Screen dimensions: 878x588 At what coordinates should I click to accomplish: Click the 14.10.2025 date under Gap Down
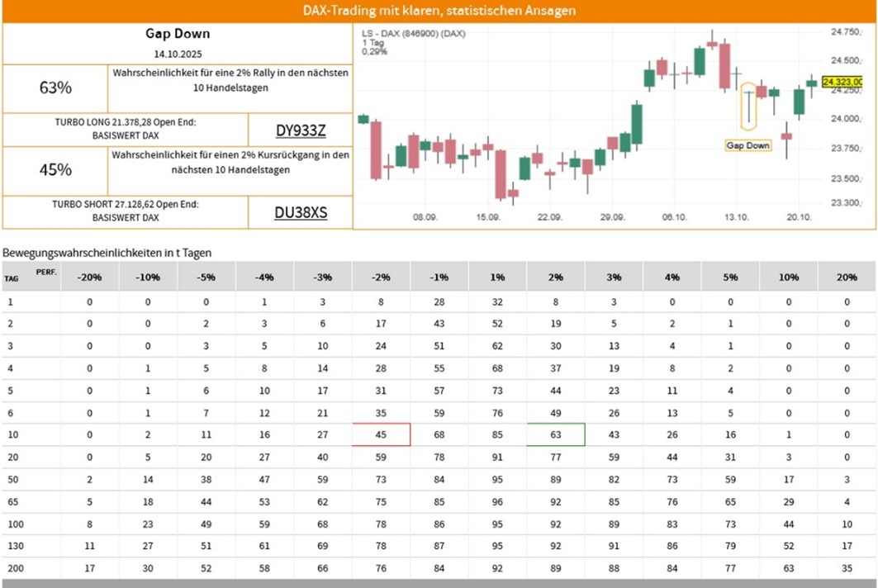click(x=178, y=53)
